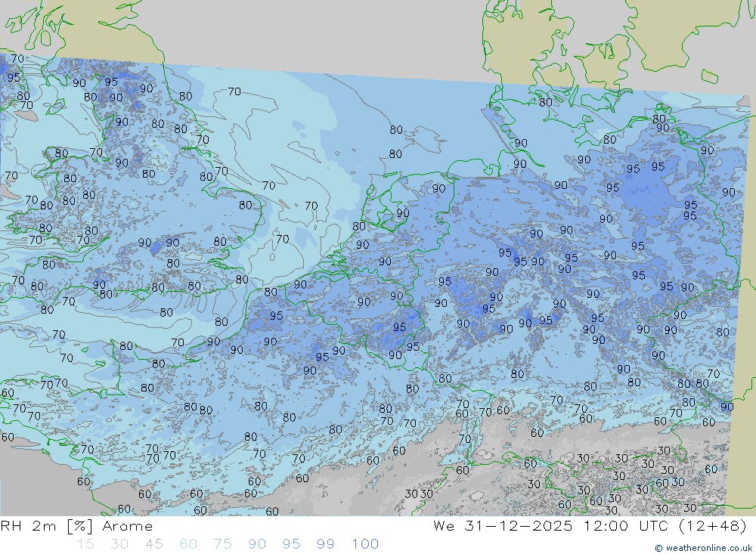Select legend value 95 in bottom color scale
Viewport: 756px width, 554px height.
[x=291, y=544]
